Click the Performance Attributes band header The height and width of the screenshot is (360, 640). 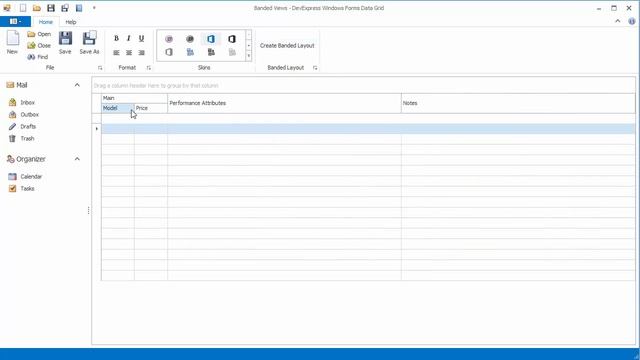pos(284,103)
